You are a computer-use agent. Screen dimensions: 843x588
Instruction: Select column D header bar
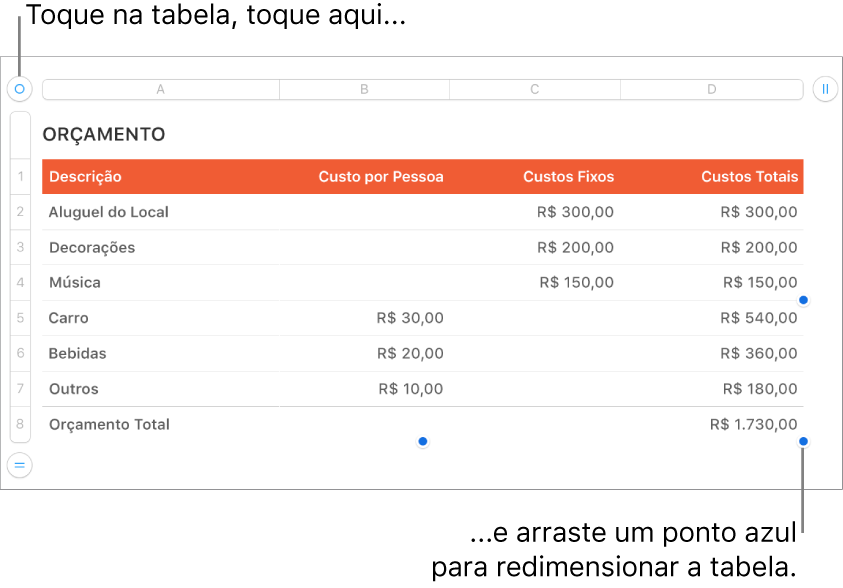pos(711,89)
